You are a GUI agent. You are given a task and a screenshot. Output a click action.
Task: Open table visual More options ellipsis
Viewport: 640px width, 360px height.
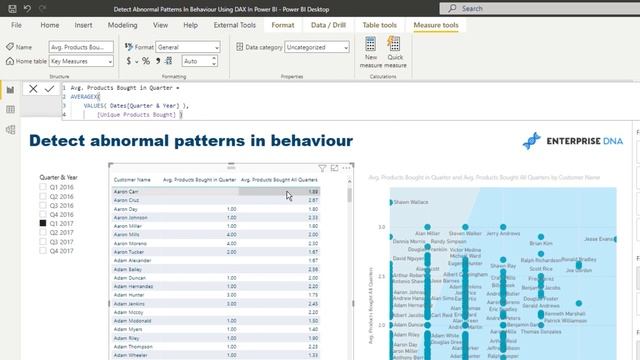tap(347, 168)
